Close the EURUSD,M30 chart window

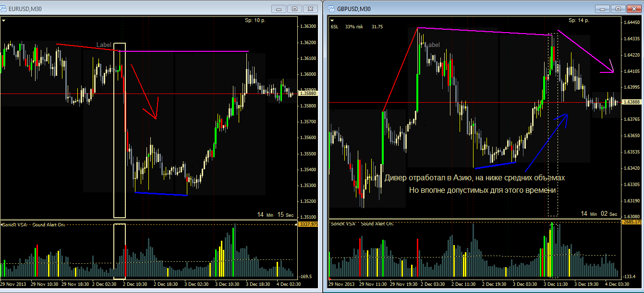coord(311,9)
